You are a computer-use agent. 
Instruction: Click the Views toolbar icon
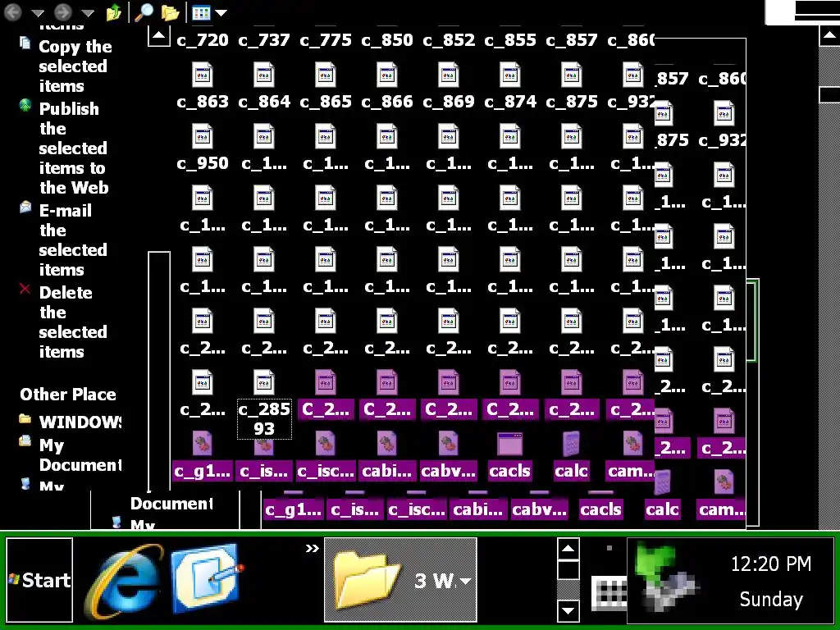click(201, 12)
